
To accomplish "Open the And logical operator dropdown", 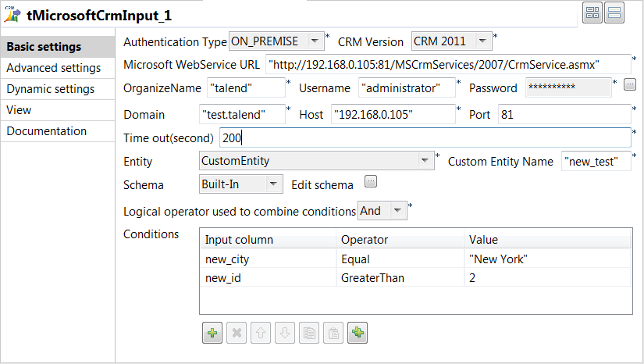I will coord(398,210).
